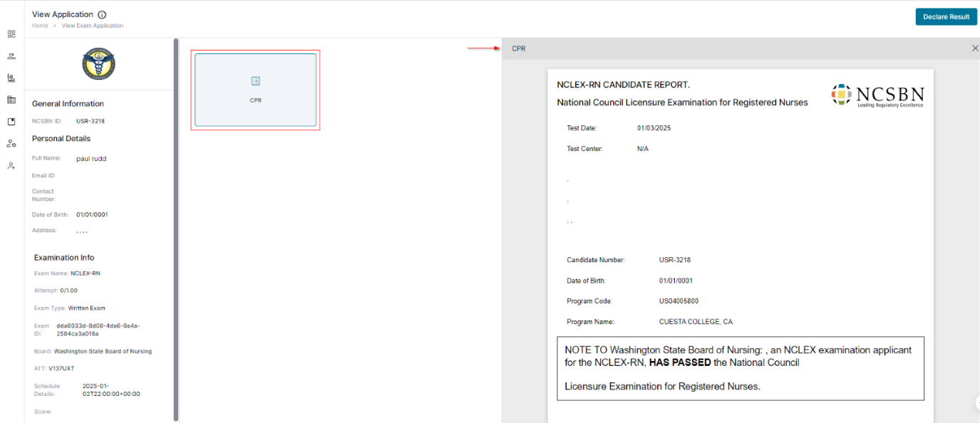Click full name value paul rudd
The height and width of the screenshot is (423, 980).
click(x=91, y=159)
